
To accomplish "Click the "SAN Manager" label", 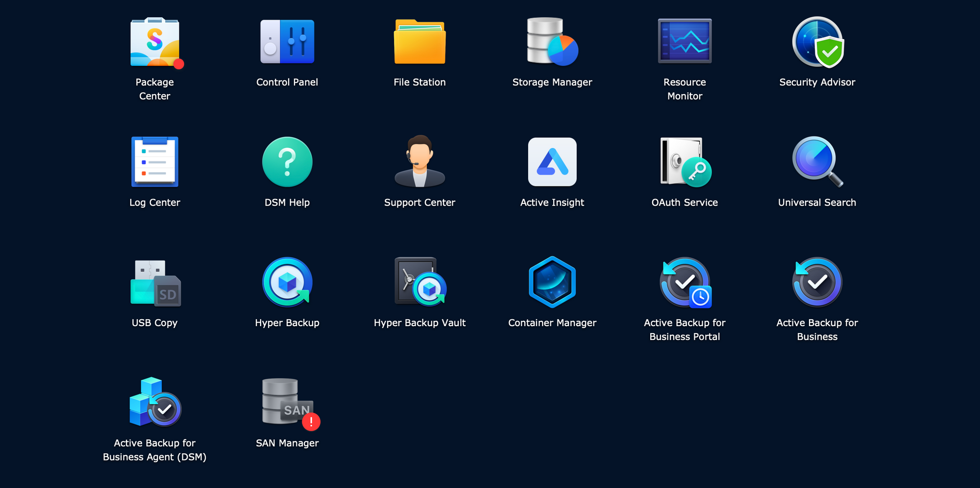I will [287, 443].
